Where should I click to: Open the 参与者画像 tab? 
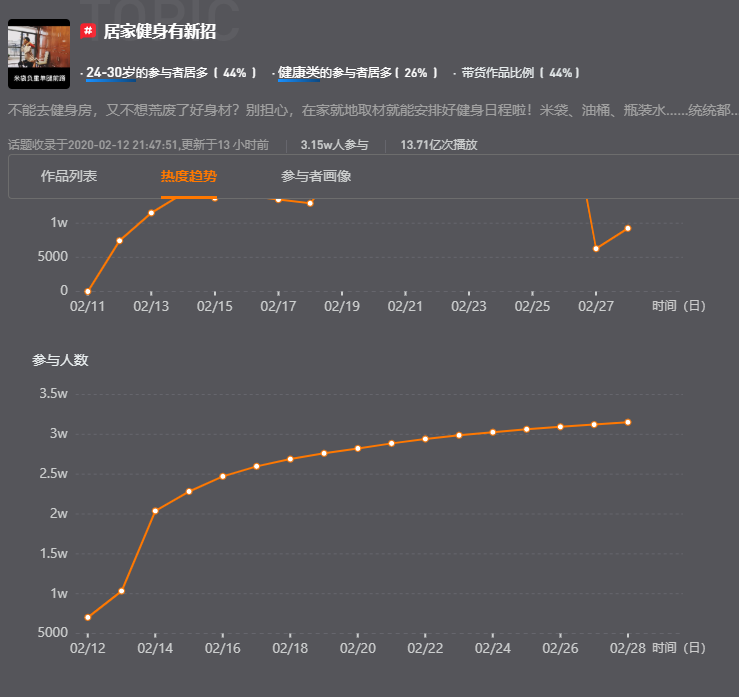click(x=316, y=176)
